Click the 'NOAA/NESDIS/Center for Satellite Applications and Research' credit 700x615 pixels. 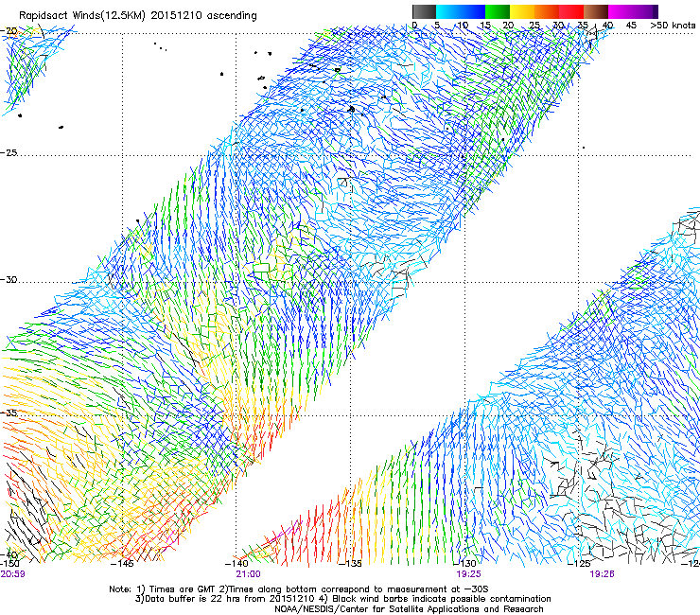click(409, 609)
